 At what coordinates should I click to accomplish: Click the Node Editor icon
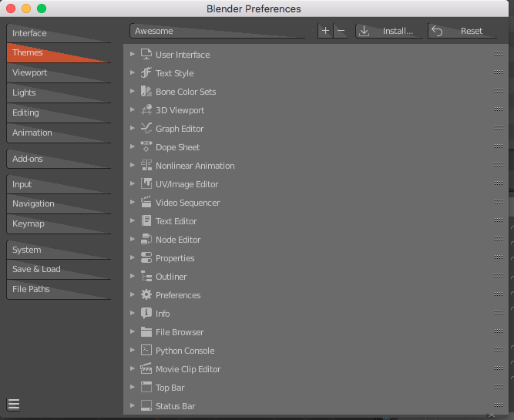click(146, 239)
